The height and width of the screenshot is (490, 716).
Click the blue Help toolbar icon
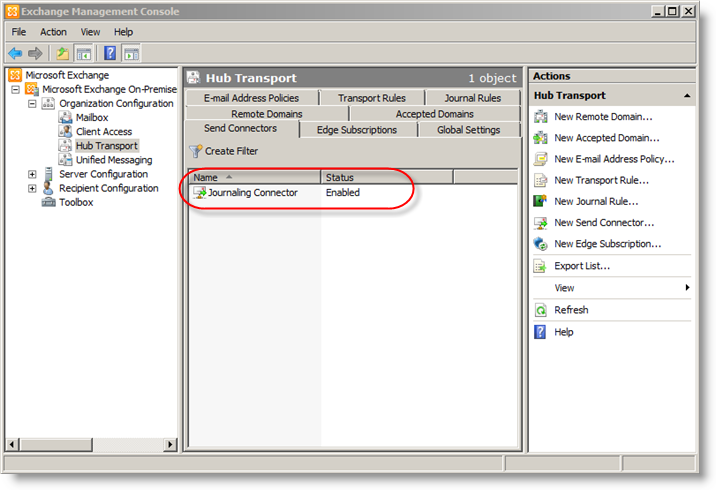click(110, 53)
